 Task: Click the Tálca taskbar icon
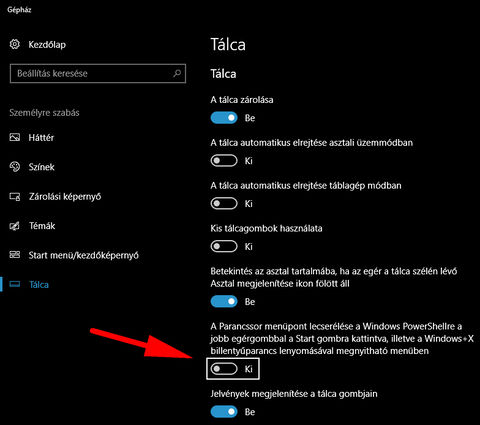15,284
